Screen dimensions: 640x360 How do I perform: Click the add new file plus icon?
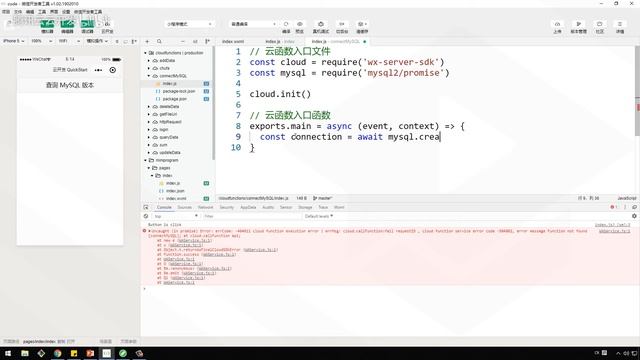point(147,41)
